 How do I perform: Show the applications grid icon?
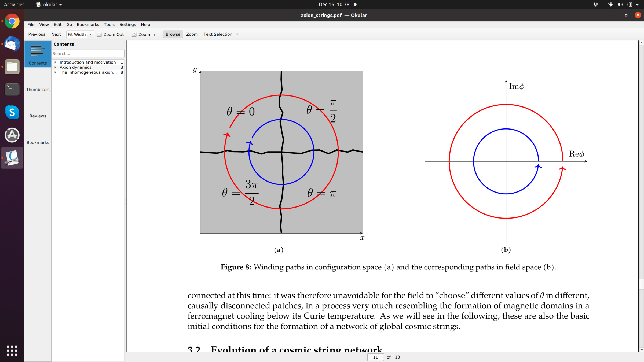pos(12,350)
